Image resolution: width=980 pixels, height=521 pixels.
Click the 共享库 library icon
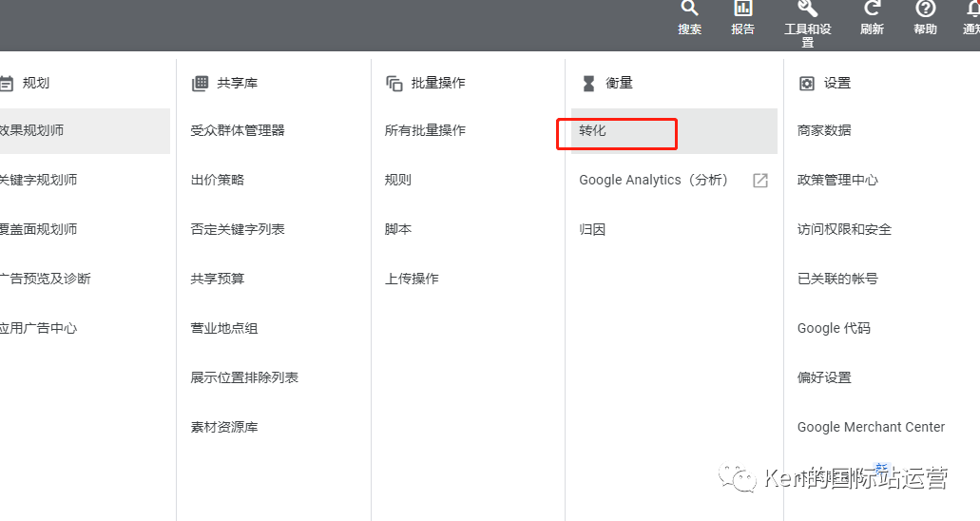point(200,84)
